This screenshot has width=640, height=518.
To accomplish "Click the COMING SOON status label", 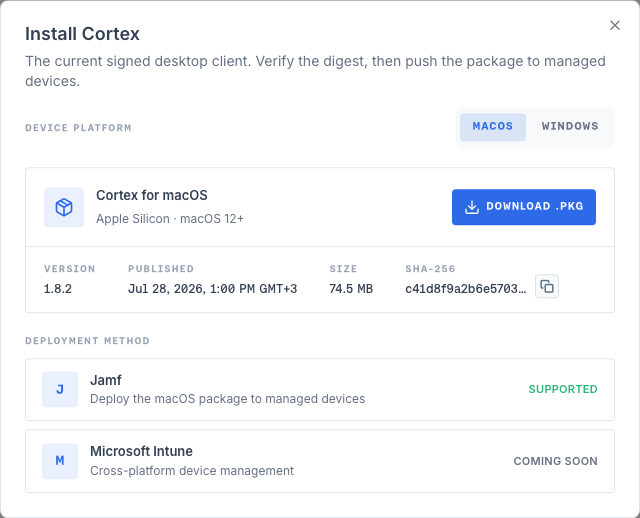I will pos(556,461).
